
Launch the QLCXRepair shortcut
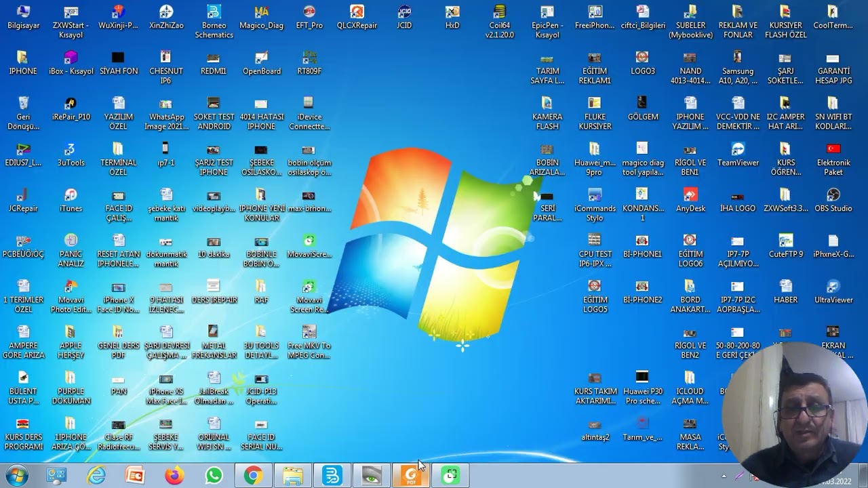pos(357,18)
